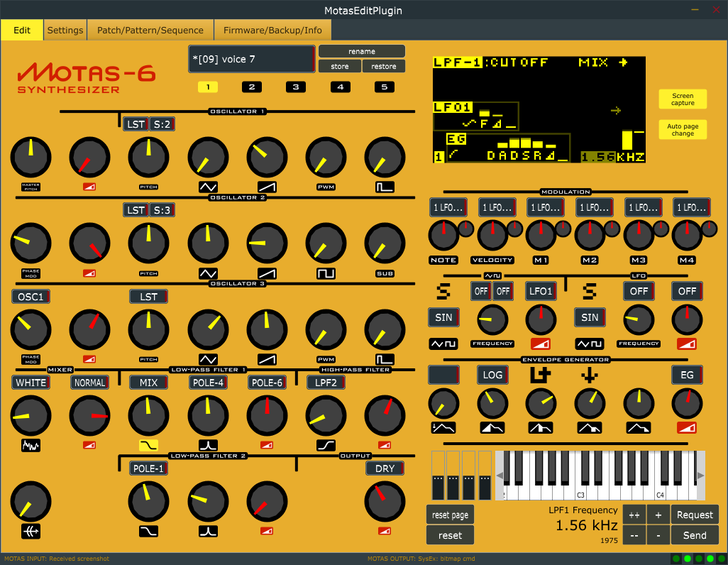Open WHITE noise type selector
728x565 pixels.
(31, 383)
